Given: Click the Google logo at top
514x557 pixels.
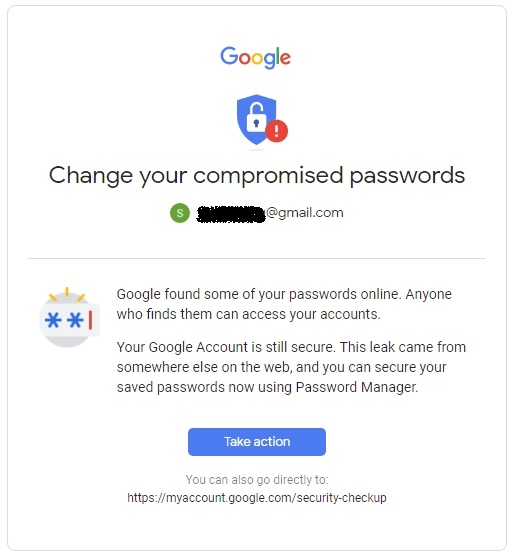Looking at the screenshot, I should click(x=255, y=58).
